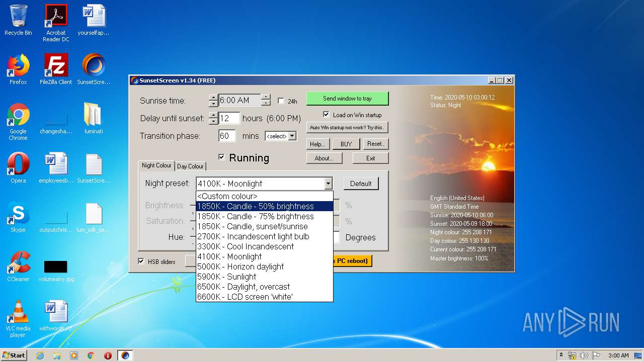Click the sunrise time input field

(239, 100)
